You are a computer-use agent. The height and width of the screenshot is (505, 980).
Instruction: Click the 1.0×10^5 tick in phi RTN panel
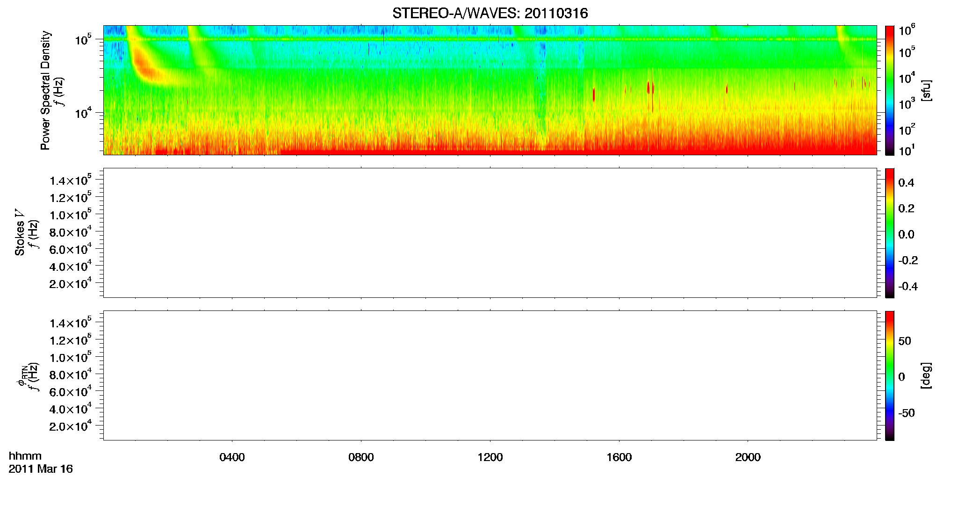71,357
